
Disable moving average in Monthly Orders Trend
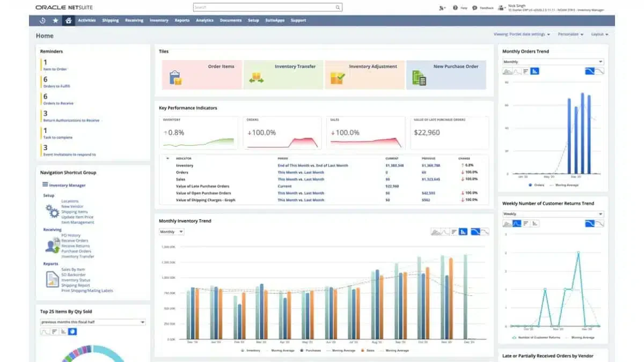[x=599, y=71]
